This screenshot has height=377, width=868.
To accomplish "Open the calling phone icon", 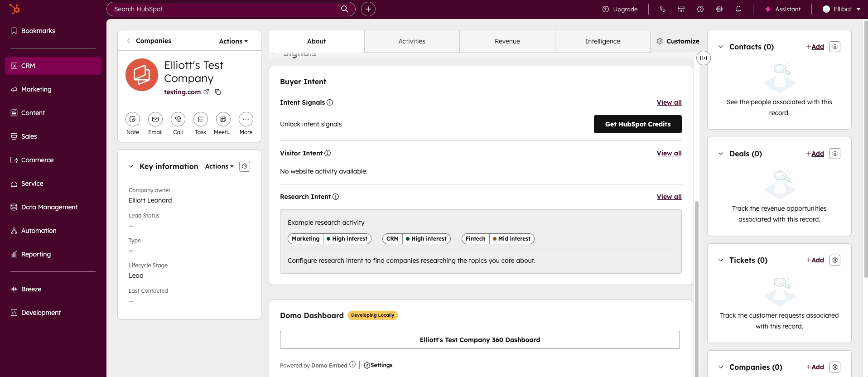I will [662, 9].
